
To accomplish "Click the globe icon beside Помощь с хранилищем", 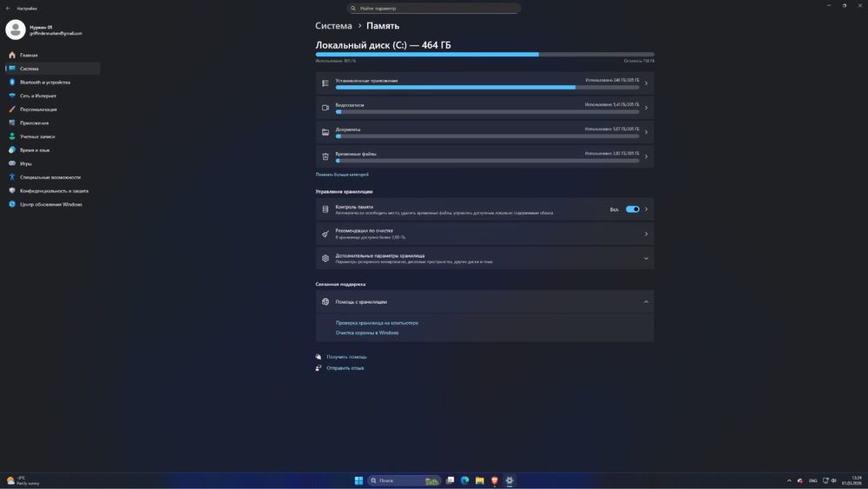I will tap(325, 301).
